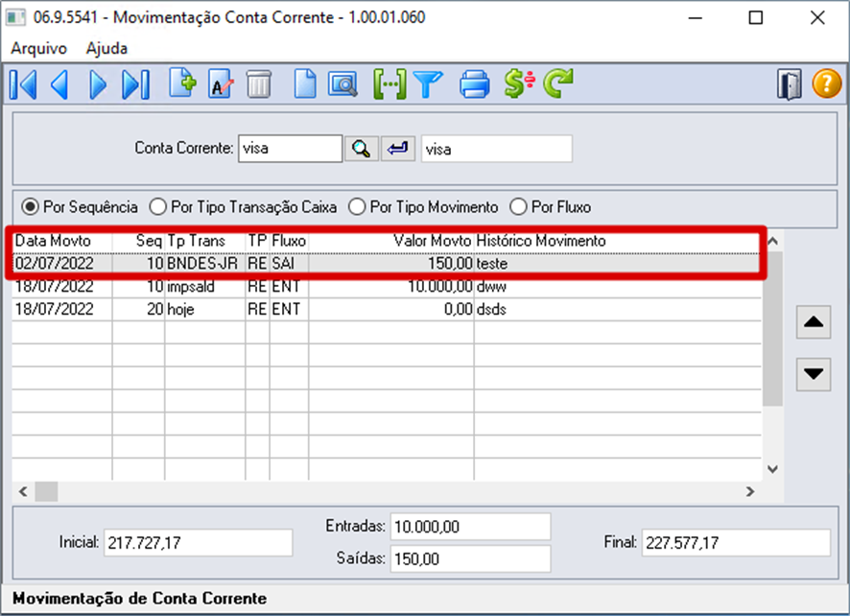
Task: Click the exit door icon
Action: click(x=790, y=84)
